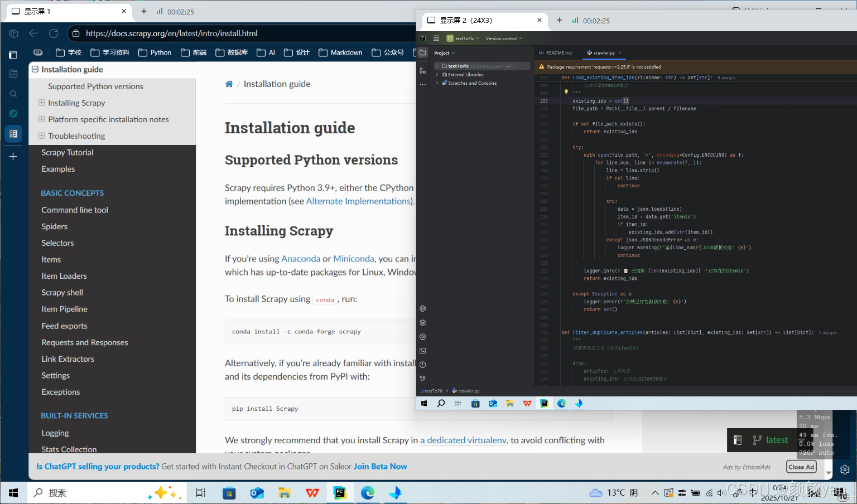Open the AI bookmarks folder
The height and width of the screenshot is (504, 857).
[x=266, y=52]
